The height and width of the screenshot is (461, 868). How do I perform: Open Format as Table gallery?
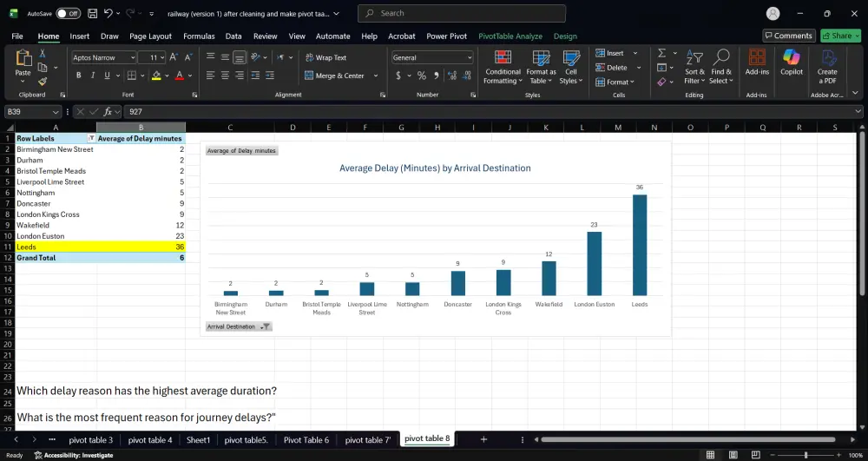541,67
